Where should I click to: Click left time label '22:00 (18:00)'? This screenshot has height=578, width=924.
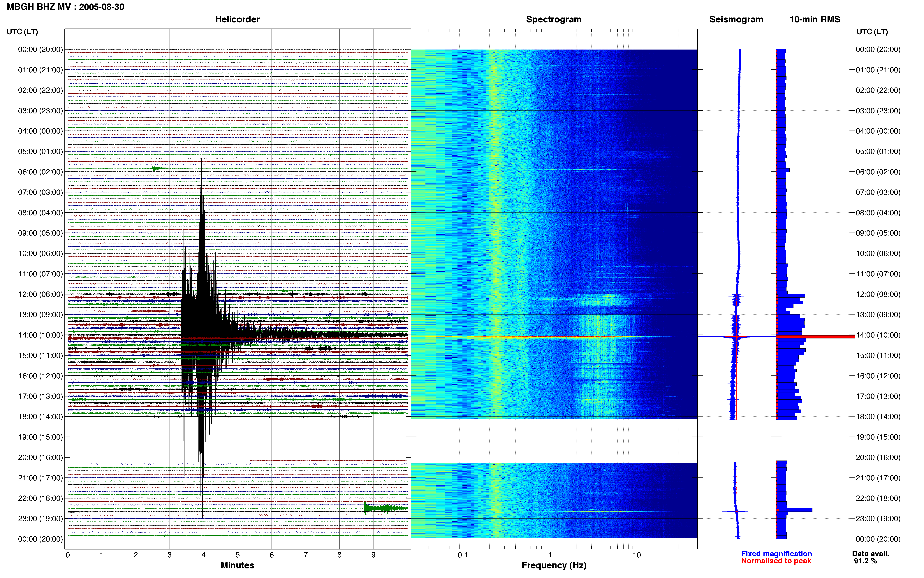point(41,498)
